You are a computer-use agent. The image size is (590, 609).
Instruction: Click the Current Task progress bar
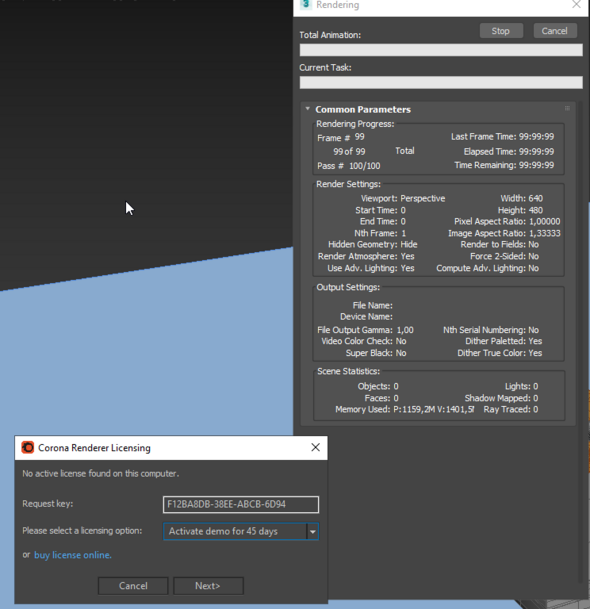(x=441, y=82)
